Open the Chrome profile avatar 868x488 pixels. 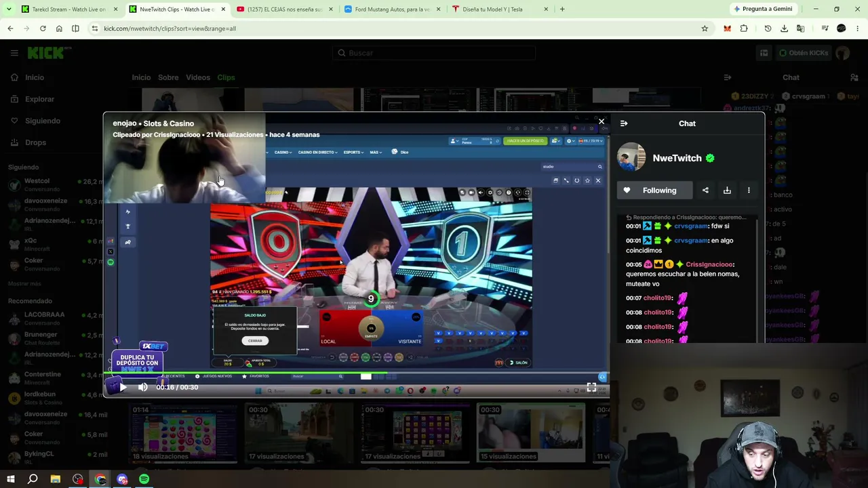[842, 28]
